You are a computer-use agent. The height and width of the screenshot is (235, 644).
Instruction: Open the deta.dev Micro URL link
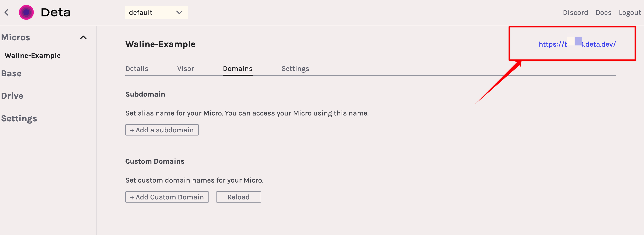click(577, 44)
